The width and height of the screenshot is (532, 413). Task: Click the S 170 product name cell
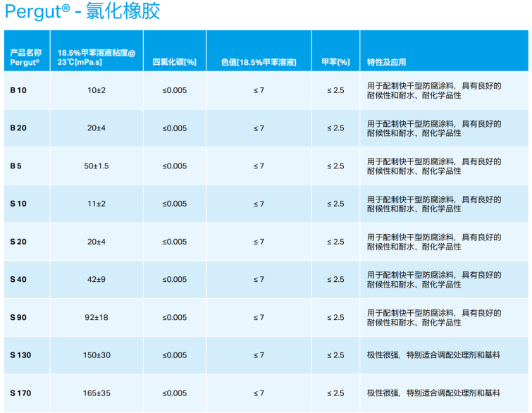pyautogui.click(x=20, y=393)
